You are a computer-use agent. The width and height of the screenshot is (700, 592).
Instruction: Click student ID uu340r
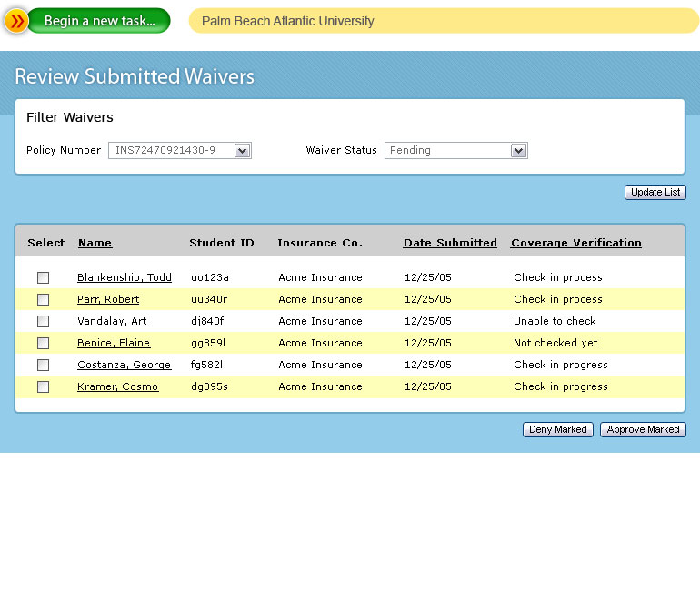click(x=209, y=299)
